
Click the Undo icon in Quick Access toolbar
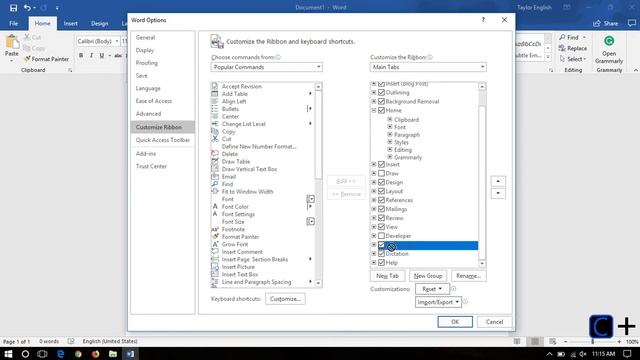[x=27, y=8]
